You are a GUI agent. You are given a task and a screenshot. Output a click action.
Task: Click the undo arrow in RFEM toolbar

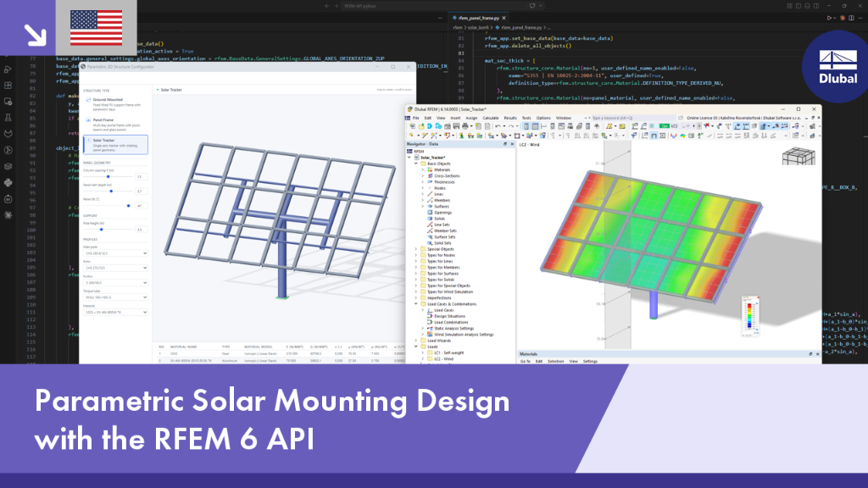coord(498,126)
